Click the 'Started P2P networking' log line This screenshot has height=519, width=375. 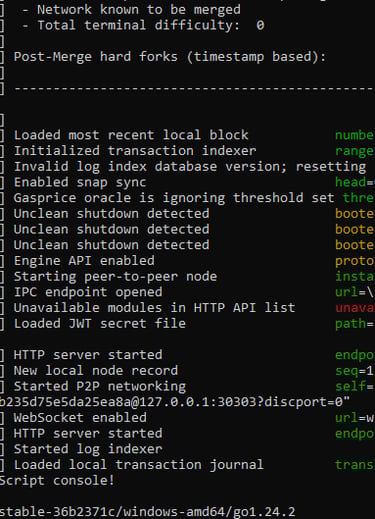point(100,386)
